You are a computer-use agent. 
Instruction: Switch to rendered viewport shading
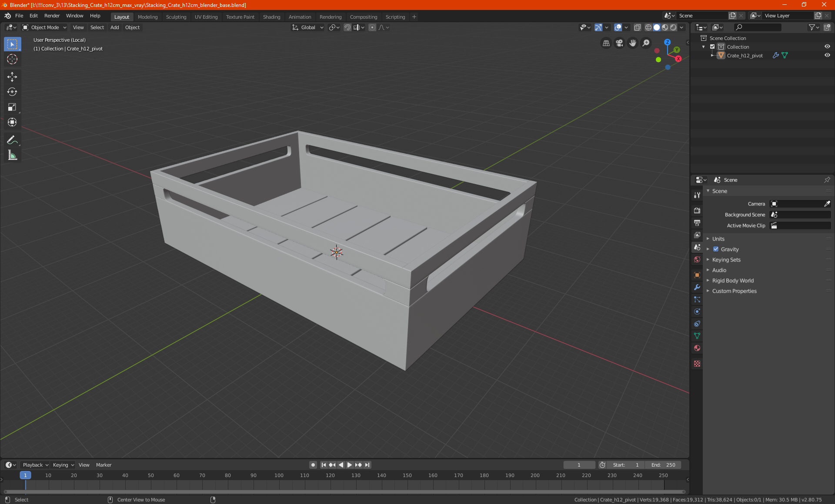coord(673,27)
